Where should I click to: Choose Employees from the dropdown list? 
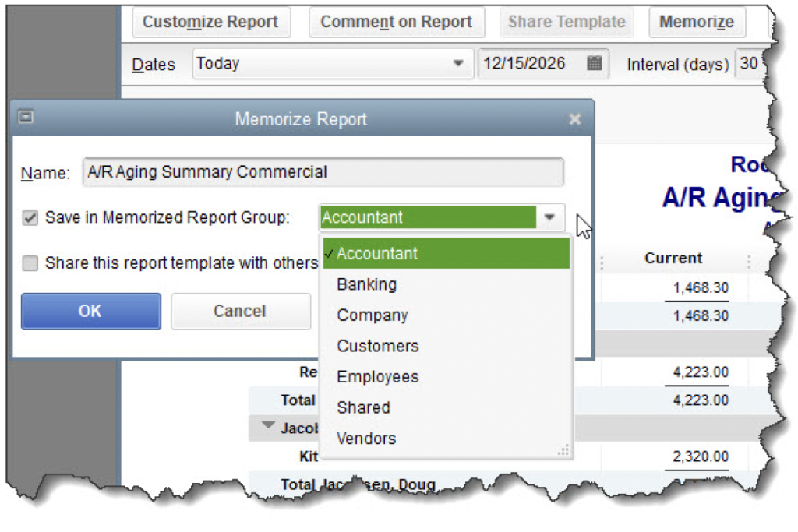coord(377,377)
